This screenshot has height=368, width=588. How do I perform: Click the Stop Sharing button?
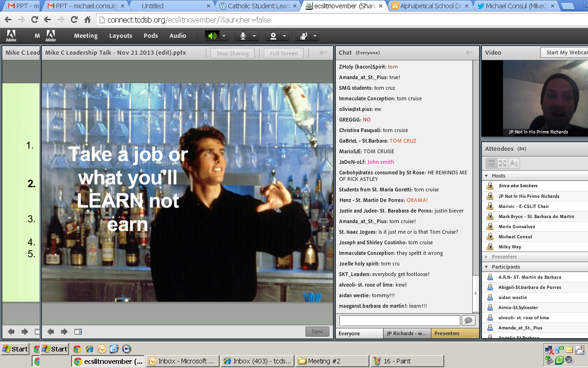point(232,53)
